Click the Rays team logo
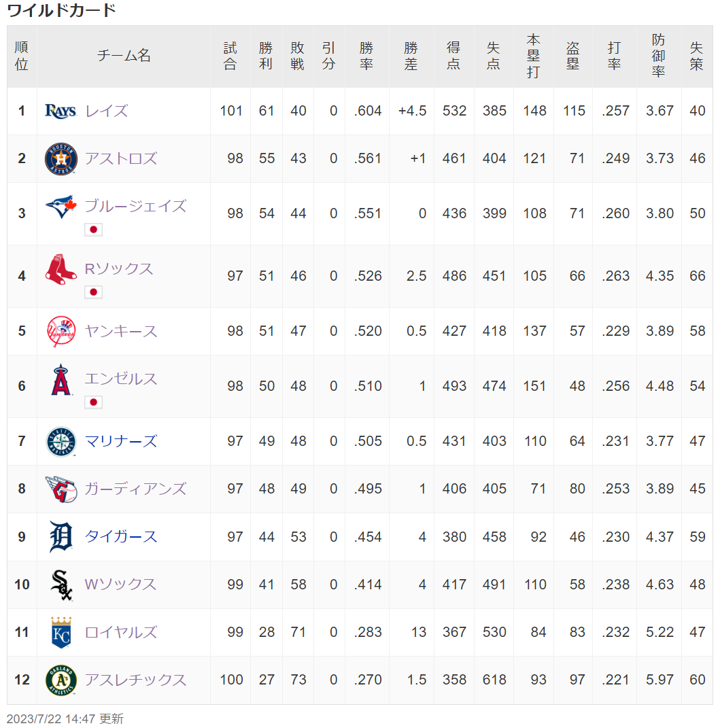720x728 pixels. pos(61,111)
